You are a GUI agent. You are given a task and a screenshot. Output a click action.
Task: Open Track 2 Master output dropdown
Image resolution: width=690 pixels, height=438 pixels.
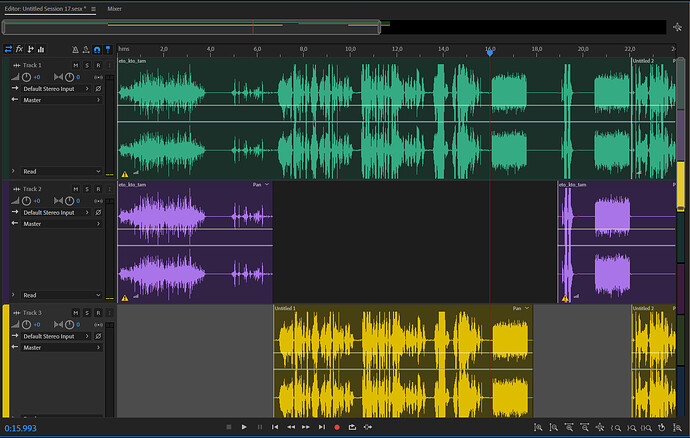tap(60, 224)
